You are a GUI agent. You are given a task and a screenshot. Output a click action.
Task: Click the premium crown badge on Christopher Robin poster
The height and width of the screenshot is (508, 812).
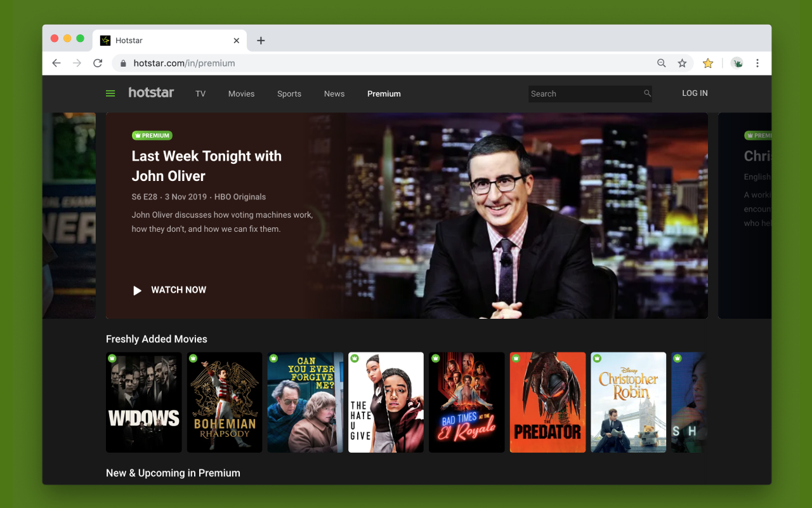pos(597,358)
